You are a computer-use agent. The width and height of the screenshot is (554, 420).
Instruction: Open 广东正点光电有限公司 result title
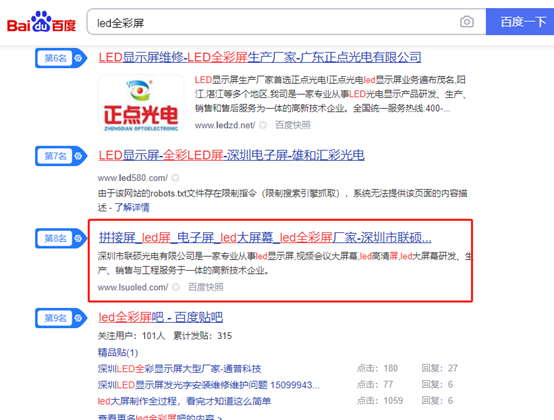260,57
